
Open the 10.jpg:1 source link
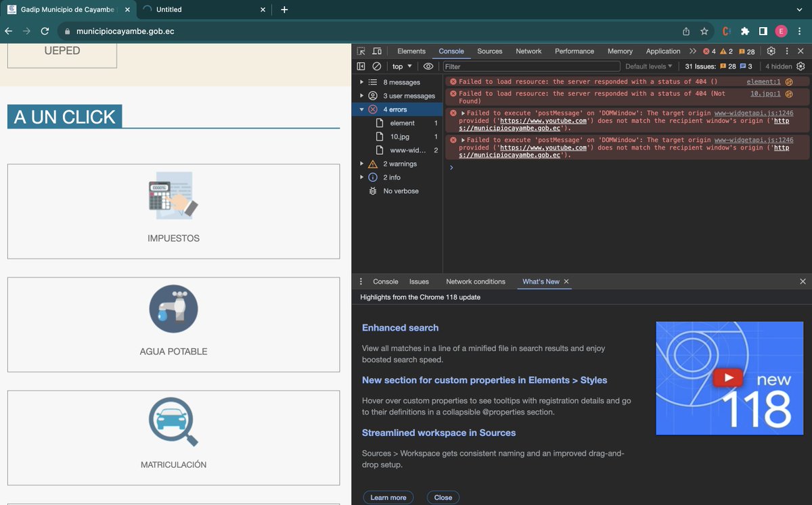click(x=765, y=94)
